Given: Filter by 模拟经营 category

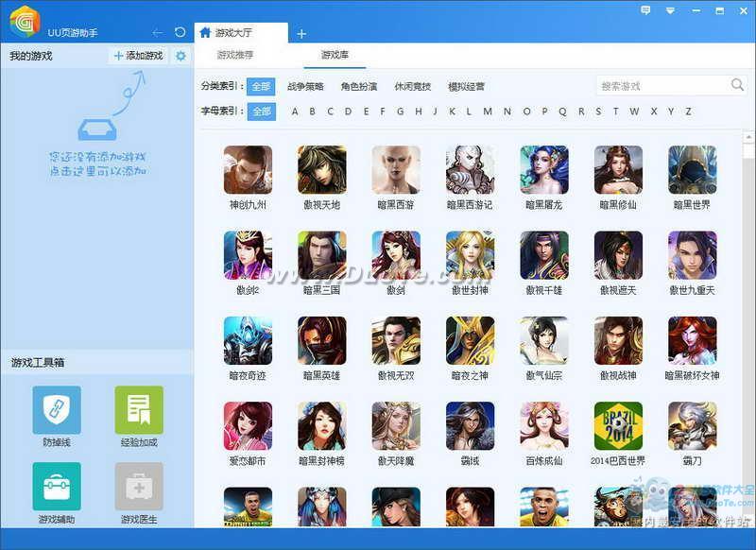Looking at the screenshot, I should coord(466,86).
